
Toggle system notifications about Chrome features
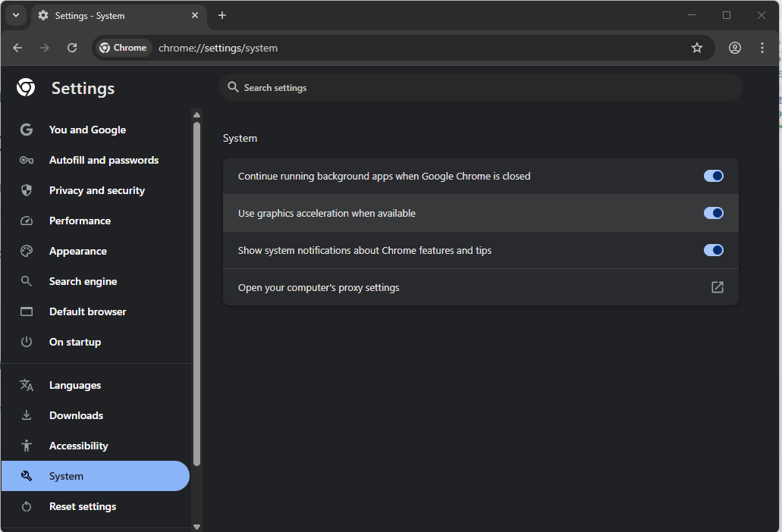pyautogui.click(x=713, y=250)
